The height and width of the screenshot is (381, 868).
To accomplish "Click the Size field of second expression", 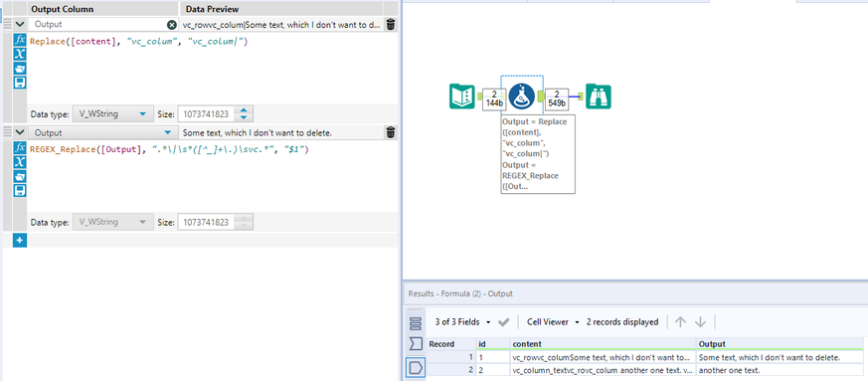I will coord(207,222).
